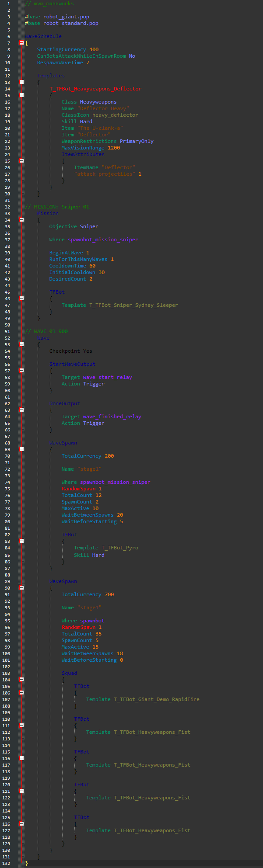Collapse the WaveSpawn block at line 90

(x=21, y=588)
